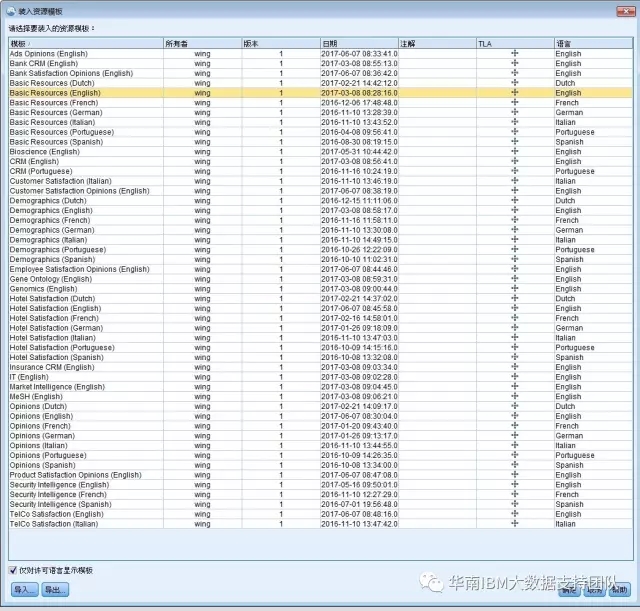Click TLA icon in Bank CRM (English) row

click(x=515, y=63)
